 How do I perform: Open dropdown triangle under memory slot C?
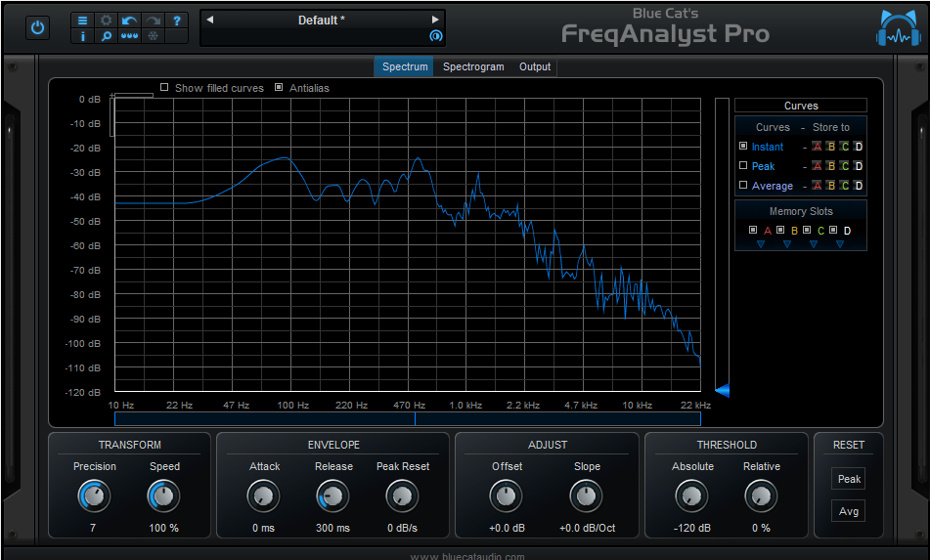point(814,244)
